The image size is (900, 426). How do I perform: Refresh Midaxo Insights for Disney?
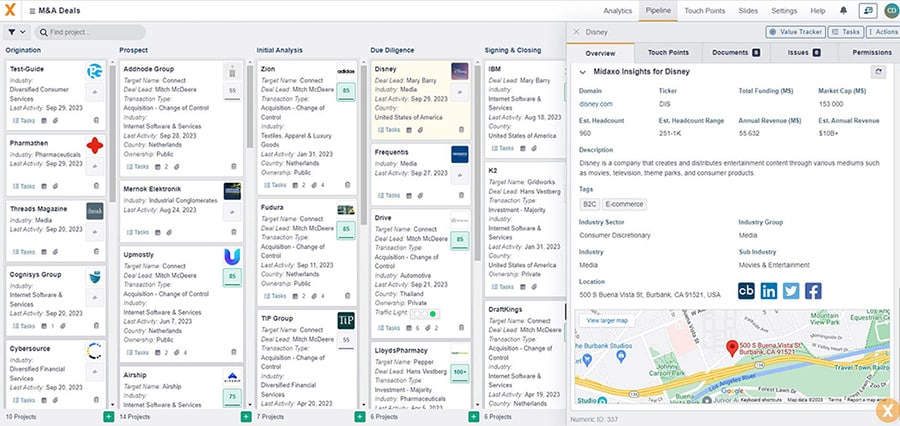pyautogui.click(x=878, y=72)
